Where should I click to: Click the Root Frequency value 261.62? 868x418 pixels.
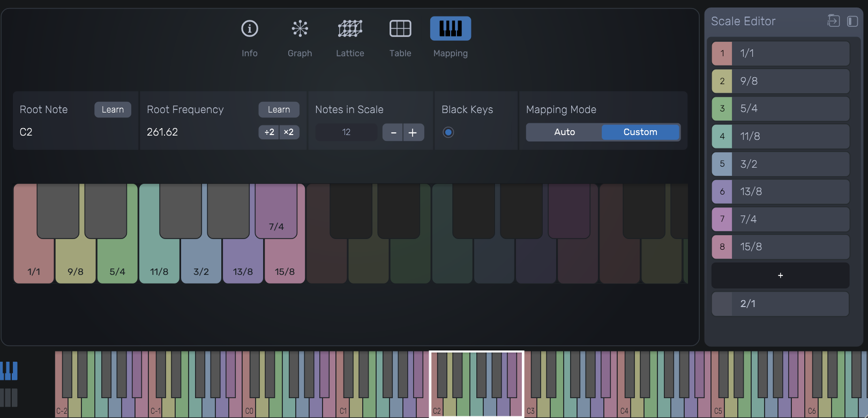162,132
